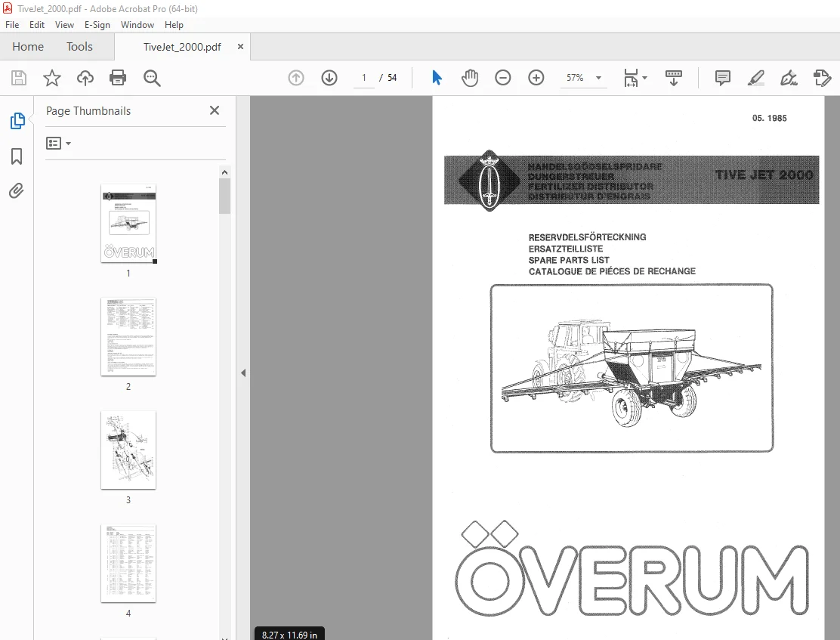The width and height of the screenshot is (840, 640).
Task: Switch to the Home tab
Action: [x=28, y=47]
